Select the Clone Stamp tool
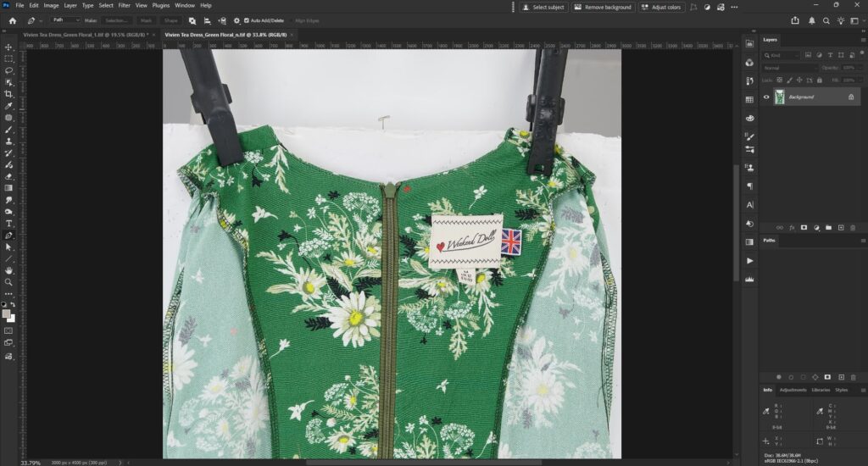Viewport: 868px width, 466px height. [x=8, y=141]
